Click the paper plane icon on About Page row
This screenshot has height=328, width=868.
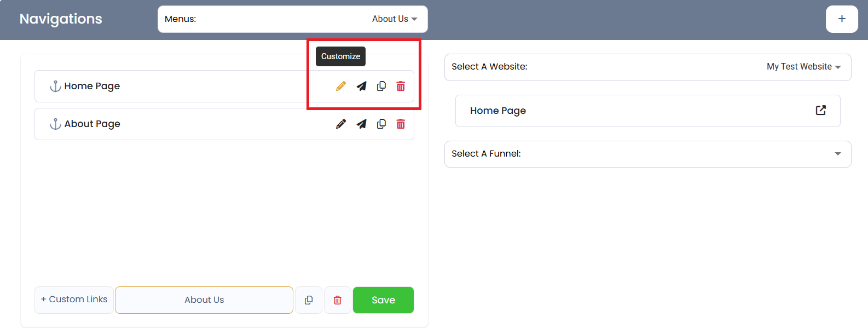pos(361,124)
